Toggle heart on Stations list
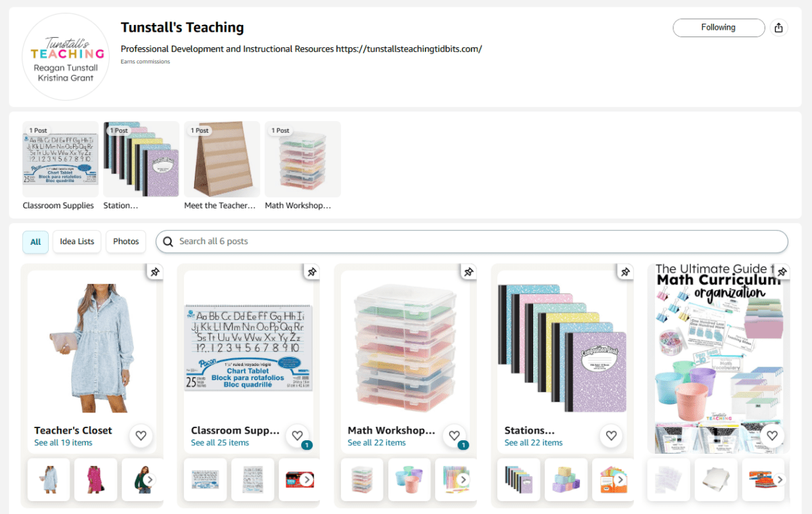Image resolution: width=812 pixels, height=514 pixels. (x=611, y=436)
